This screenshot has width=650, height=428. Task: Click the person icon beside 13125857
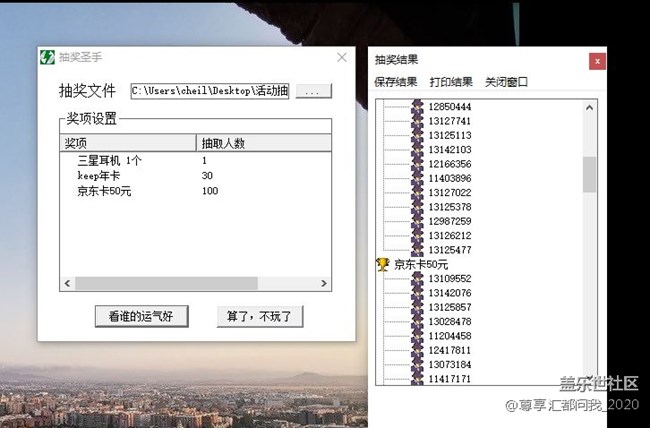coord(417,307)
